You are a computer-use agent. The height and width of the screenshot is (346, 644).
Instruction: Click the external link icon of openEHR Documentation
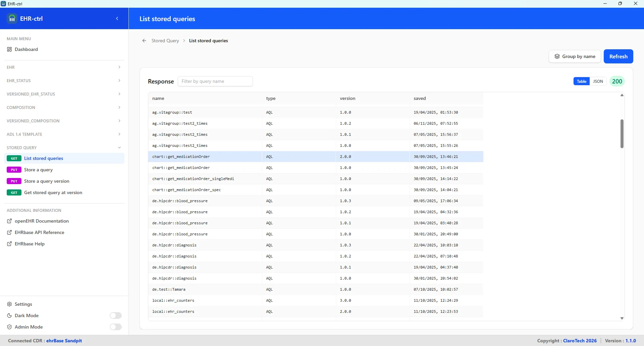tap(9, 221)
